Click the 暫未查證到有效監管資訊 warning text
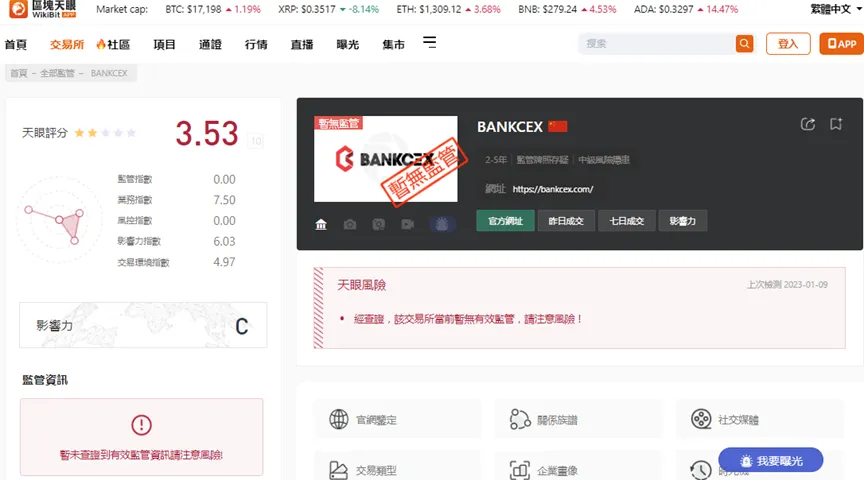Viewport: 864px width, 480px height. pyautogui.click(x=141, y=455)
